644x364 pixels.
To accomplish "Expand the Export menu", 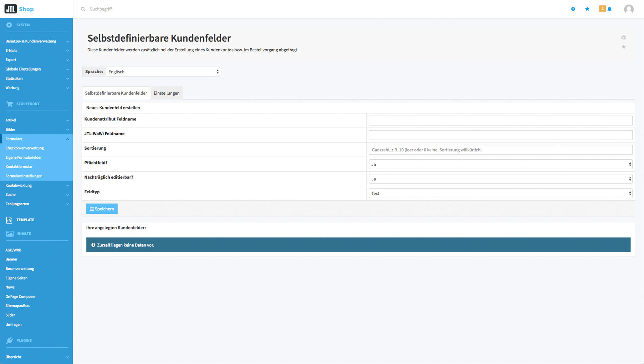I will 36,60.
